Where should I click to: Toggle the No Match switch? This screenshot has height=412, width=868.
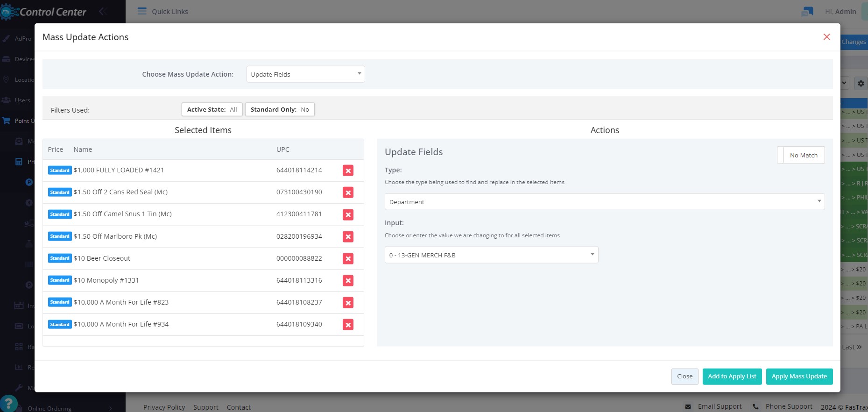[x=801, y=155]
